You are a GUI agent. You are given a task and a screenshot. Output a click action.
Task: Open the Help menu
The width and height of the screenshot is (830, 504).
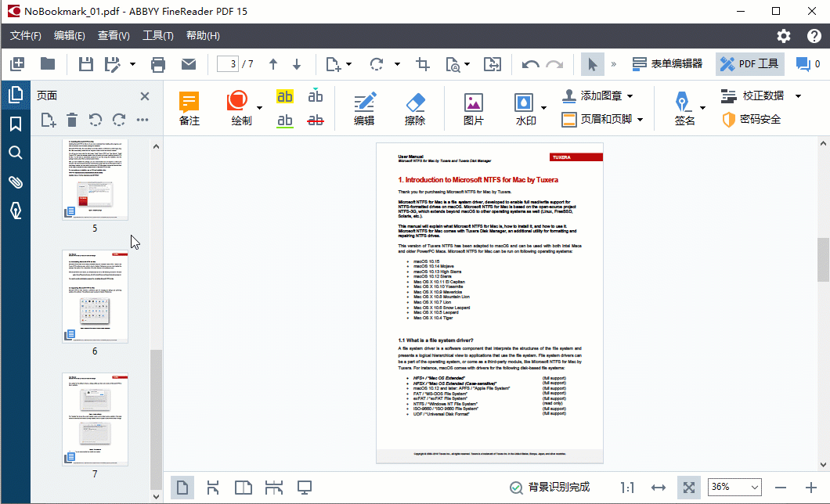[203, 35]
